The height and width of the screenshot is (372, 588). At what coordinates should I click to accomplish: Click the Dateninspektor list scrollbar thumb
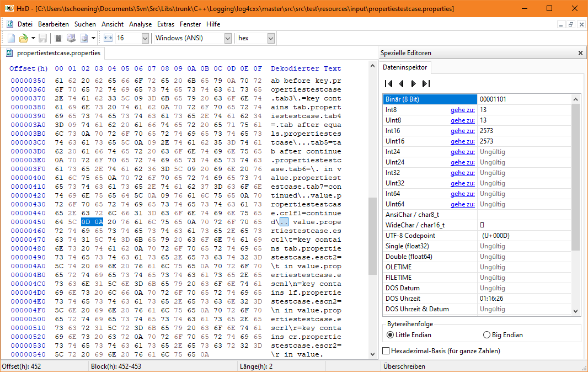[576, 177]
